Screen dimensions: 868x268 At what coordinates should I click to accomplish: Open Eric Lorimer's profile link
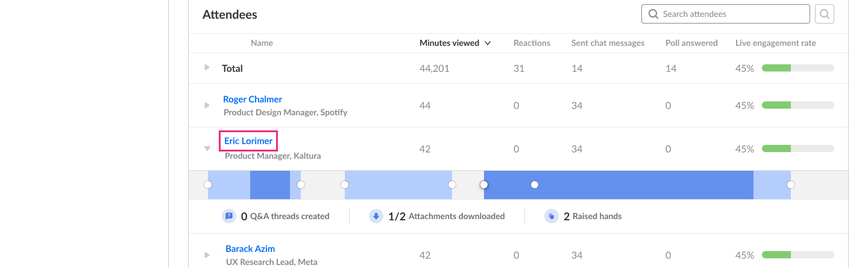[x=248, y=141]
